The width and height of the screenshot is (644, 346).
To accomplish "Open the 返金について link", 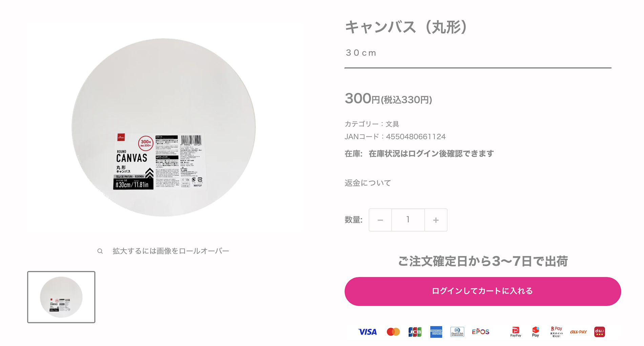I will pyautogui.click(x=368, y=183).
